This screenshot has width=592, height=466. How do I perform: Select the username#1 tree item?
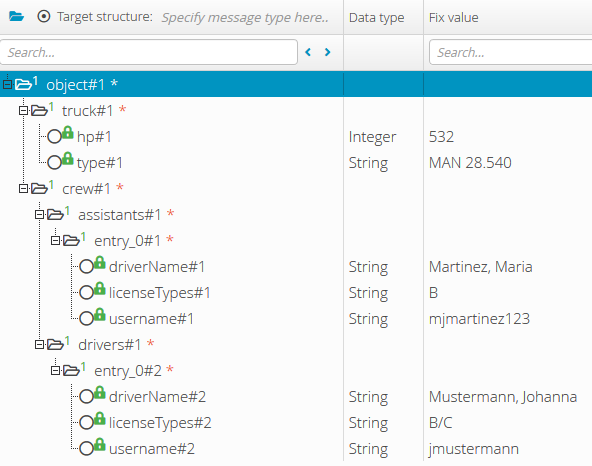(x=151, y=319)
